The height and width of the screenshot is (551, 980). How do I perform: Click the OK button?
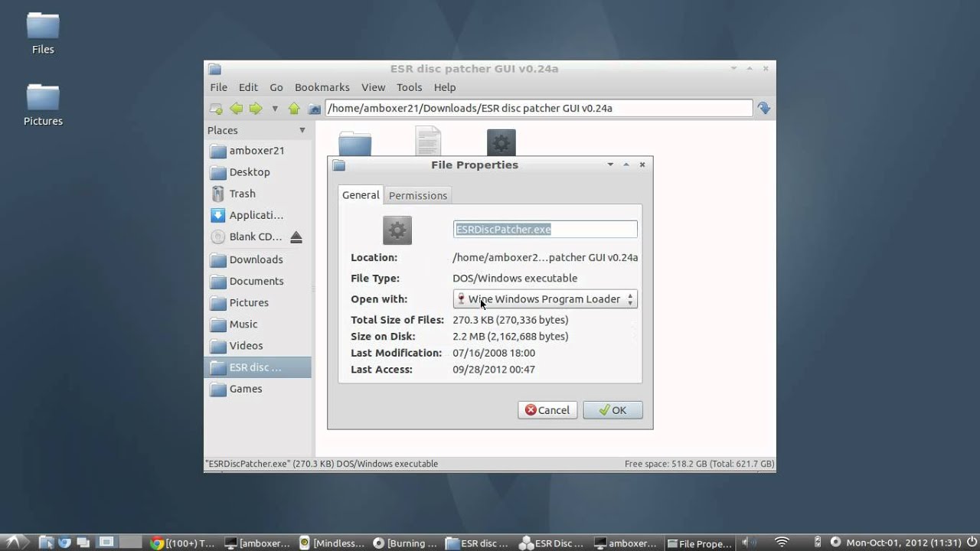[612, 410]
